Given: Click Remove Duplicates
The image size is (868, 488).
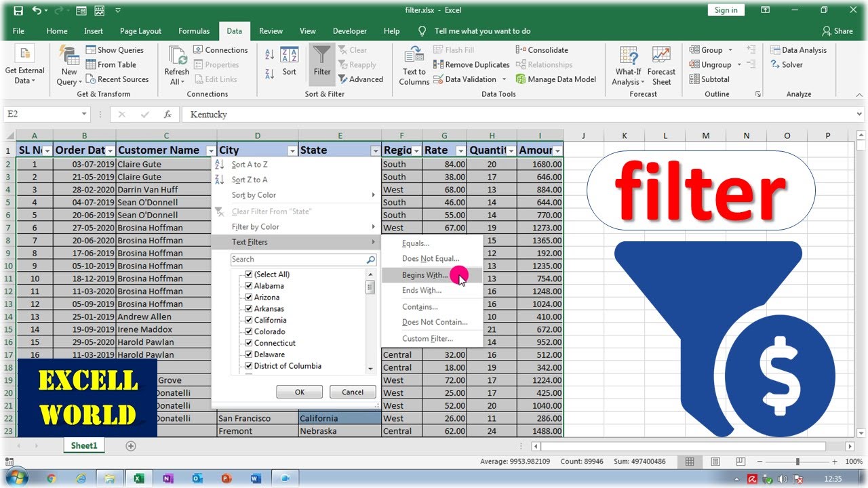Looking at the screenshot, I should pos(471,64).
